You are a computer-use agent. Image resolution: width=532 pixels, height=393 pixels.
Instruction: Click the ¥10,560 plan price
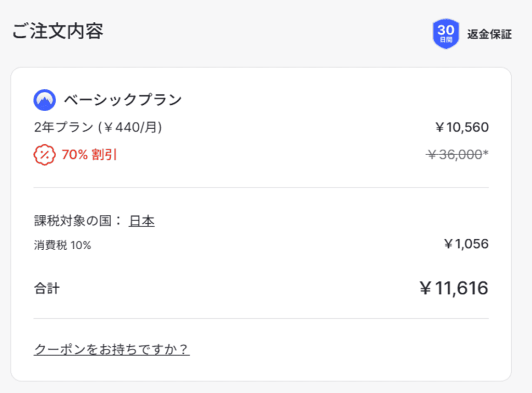[462, 127]
